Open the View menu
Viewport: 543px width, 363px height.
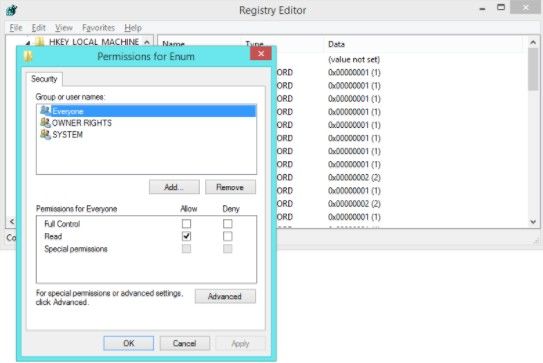click(x=64, y=28)
